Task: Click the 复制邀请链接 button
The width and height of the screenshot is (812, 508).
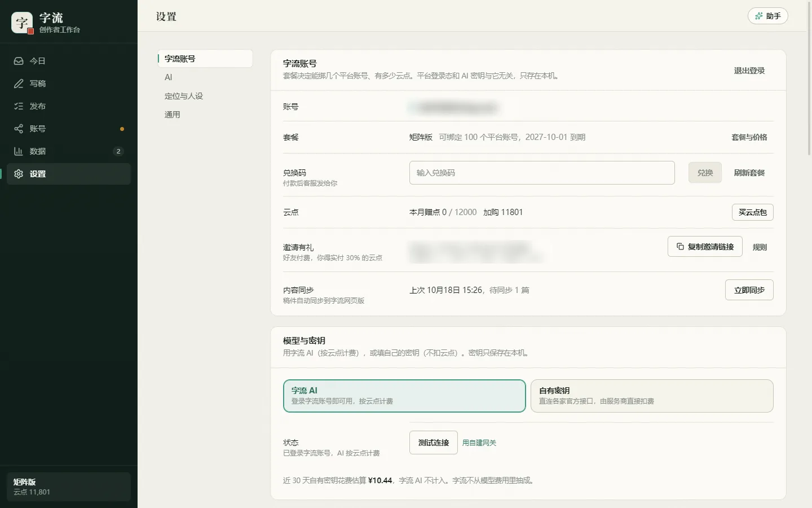Action: click(x=705, y=247)
